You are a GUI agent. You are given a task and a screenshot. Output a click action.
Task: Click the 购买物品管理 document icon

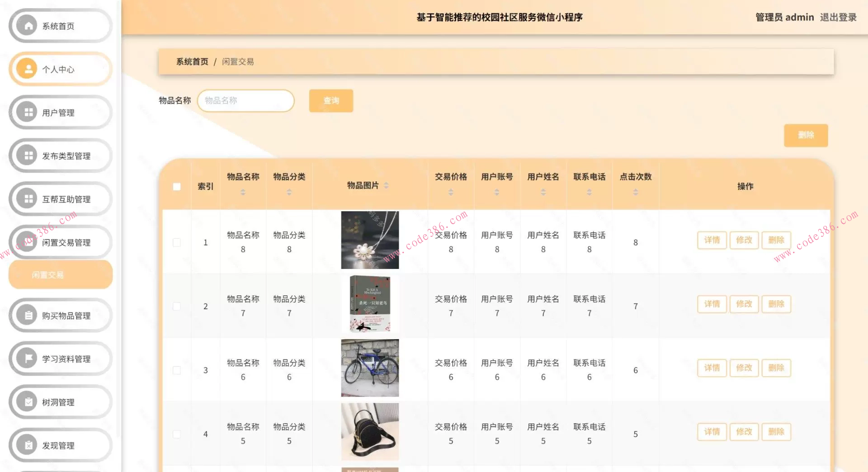pos(28,315)
